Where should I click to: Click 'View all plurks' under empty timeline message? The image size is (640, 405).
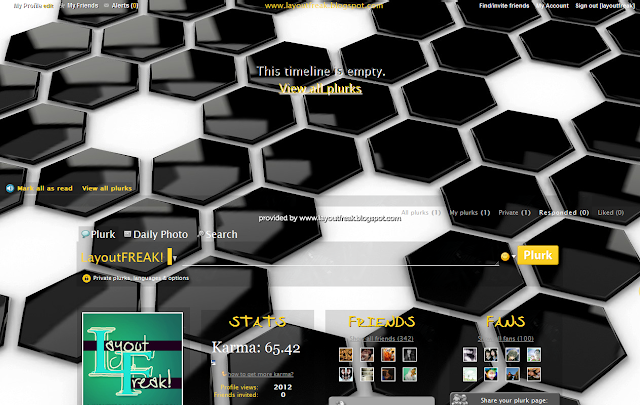pos(320,89)
